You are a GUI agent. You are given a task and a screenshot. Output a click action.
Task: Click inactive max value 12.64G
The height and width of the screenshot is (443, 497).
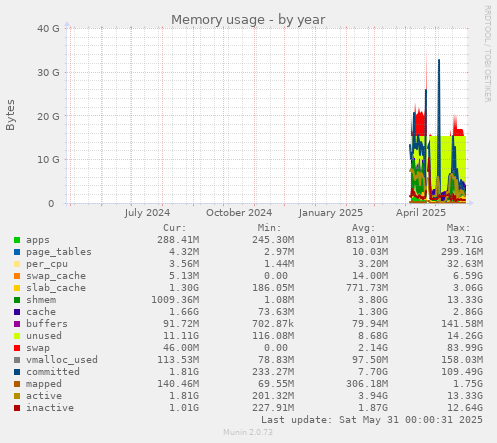465,408
